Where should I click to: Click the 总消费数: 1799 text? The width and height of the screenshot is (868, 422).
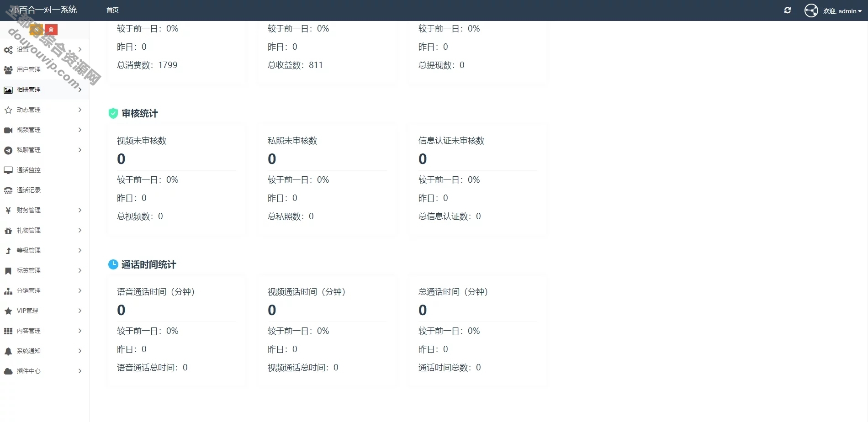click(x=147, y=65)
